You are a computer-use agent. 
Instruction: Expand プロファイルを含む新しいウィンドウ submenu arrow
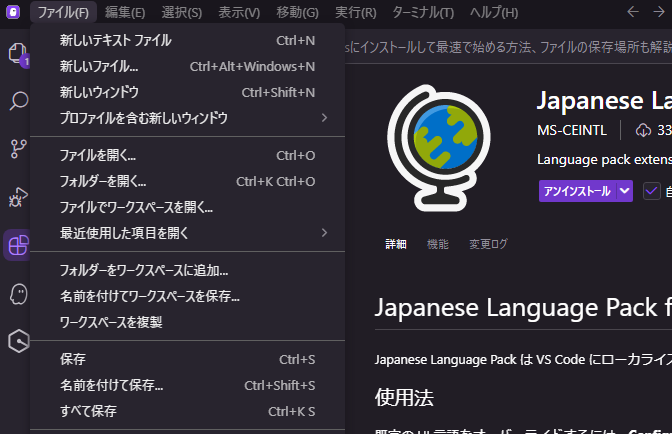[324, 118]
